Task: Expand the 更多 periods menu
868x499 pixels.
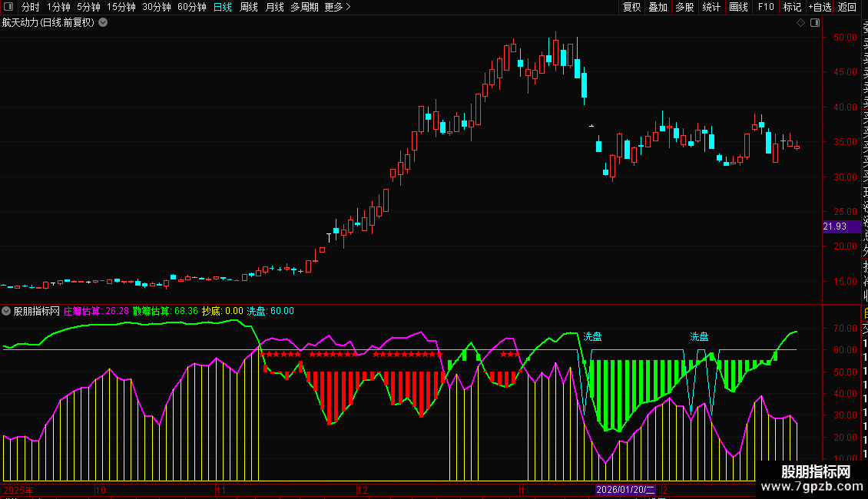Action: [x=337, y=7]
